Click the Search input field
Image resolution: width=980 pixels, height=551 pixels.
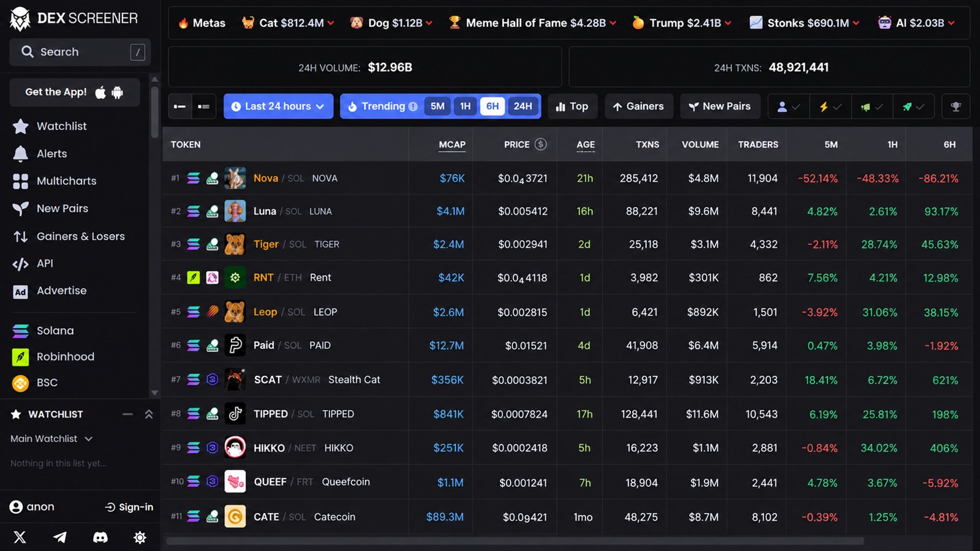coord(80,52)
